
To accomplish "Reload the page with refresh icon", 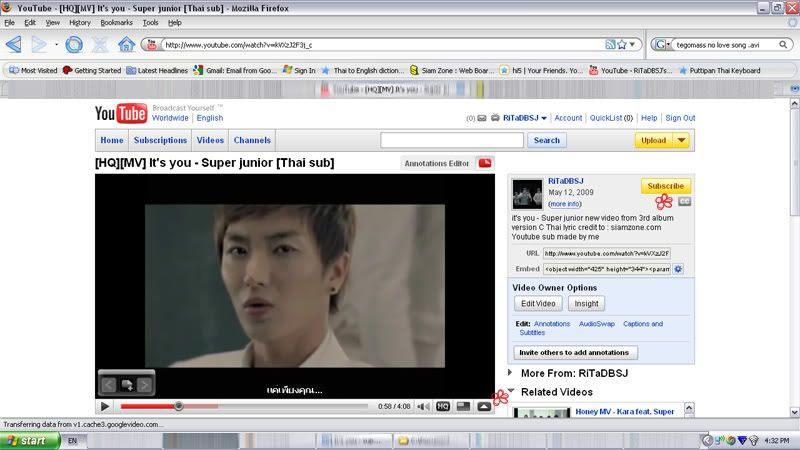I will pyautogui.click(x=74, y=45).
